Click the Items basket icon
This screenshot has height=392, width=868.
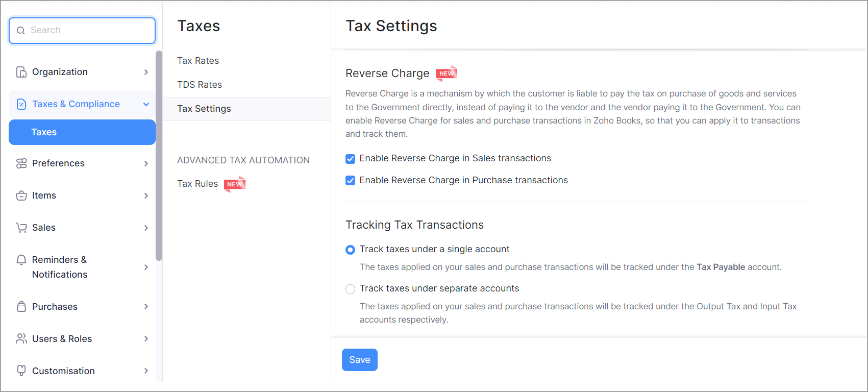pos(21,195)
